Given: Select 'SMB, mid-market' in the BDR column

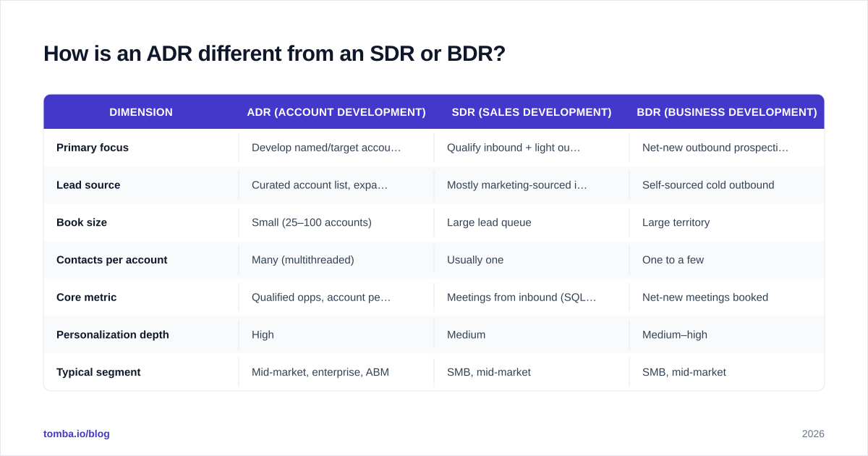Looking at the screenshot, I should point(727,373).
